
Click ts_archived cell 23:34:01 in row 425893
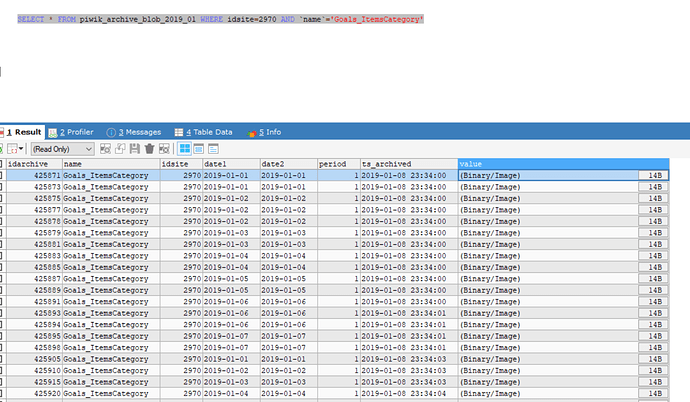409,313
